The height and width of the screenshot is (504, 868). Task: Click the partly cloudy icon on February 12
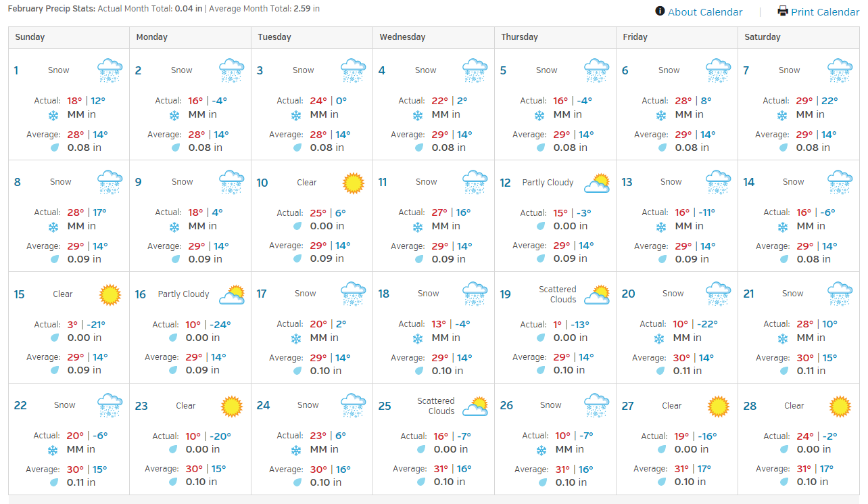click(x=597, y=183)
